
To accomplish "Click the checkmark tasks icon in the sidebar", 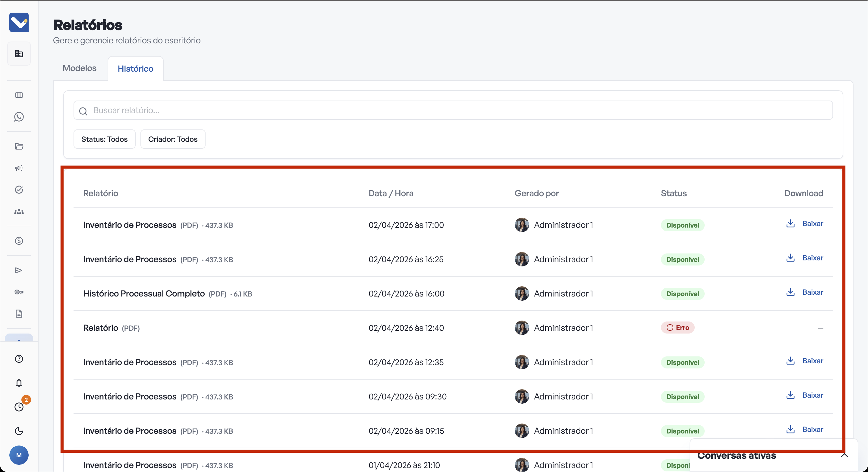I will pos(19,190).
